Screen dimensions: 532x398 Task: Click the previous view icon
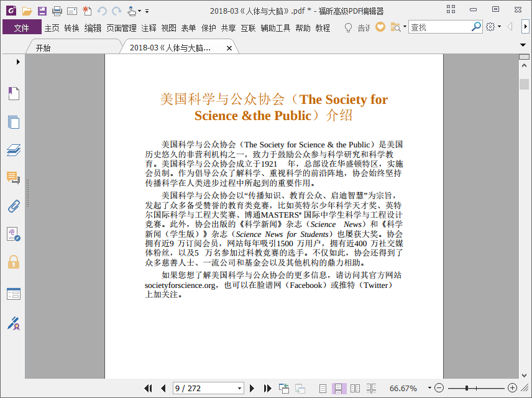pyautogui.click(x=283, y=388)
